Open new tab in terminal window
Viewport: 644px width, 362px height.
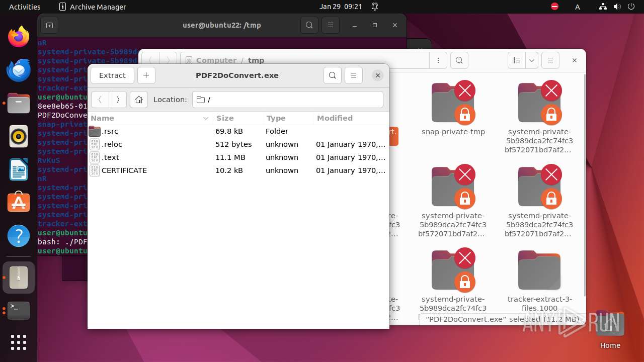pyautogui.click(x=49, y=25)
